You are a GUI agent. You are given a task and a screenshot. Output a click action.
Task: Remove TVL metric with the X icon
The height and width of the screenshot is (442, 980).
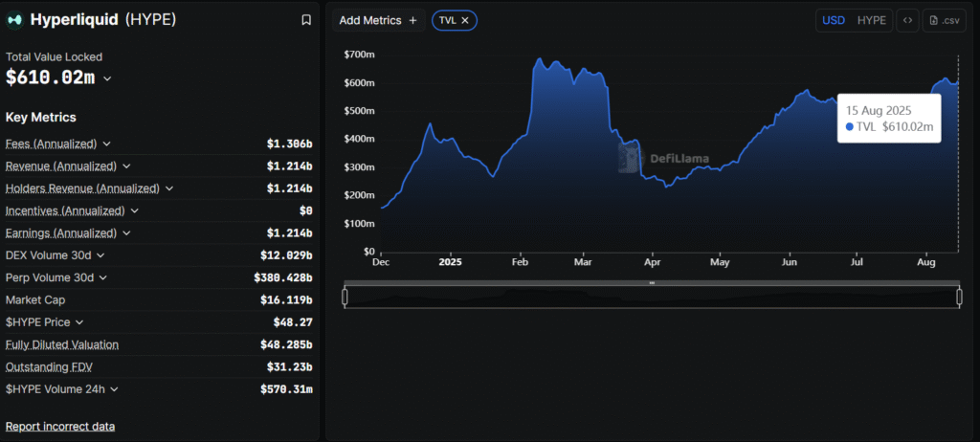tap(465, 21)
